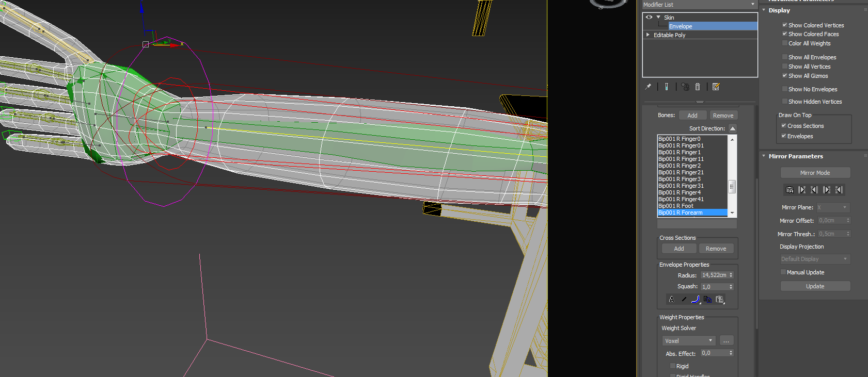The image size is (868, 377).
Task: Enable Show All Vertices checkbox
Action: tap(785, 66)
